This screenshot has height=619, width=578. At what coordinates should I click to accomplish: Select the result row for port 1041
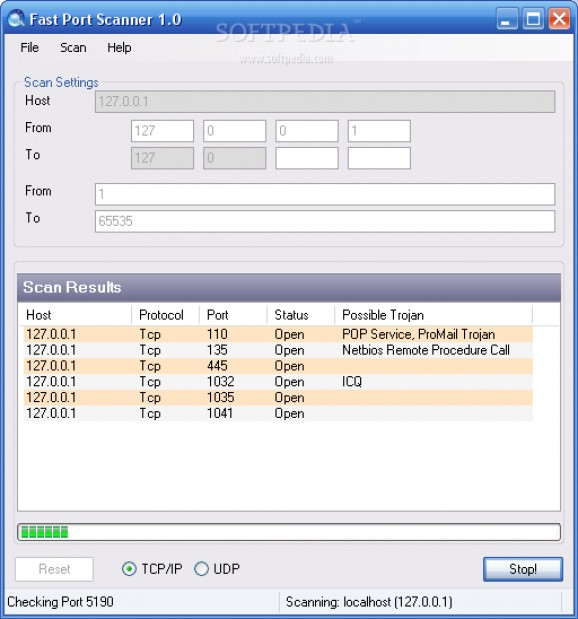(278, 413)
